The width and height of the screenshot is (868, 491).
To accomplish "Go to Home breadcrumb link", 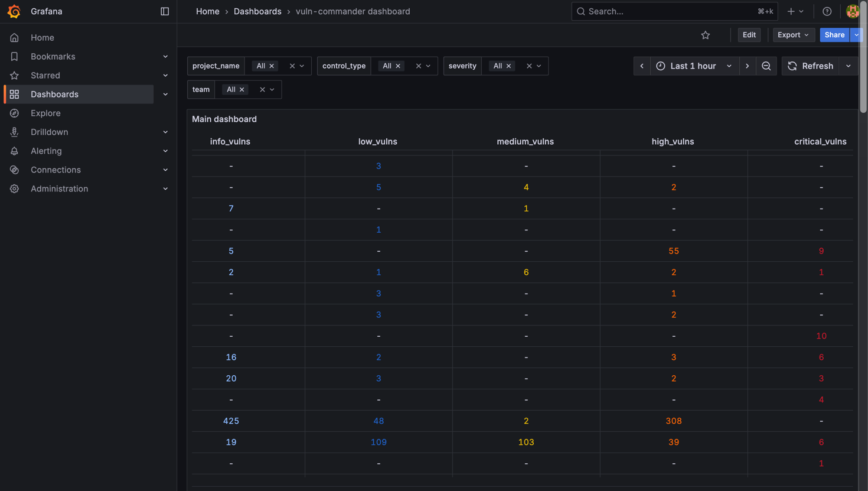I will (x=208, y=11).
